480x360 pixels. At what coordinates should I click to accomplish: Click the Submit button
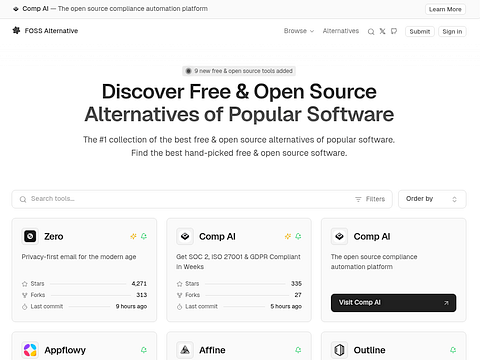420,32
